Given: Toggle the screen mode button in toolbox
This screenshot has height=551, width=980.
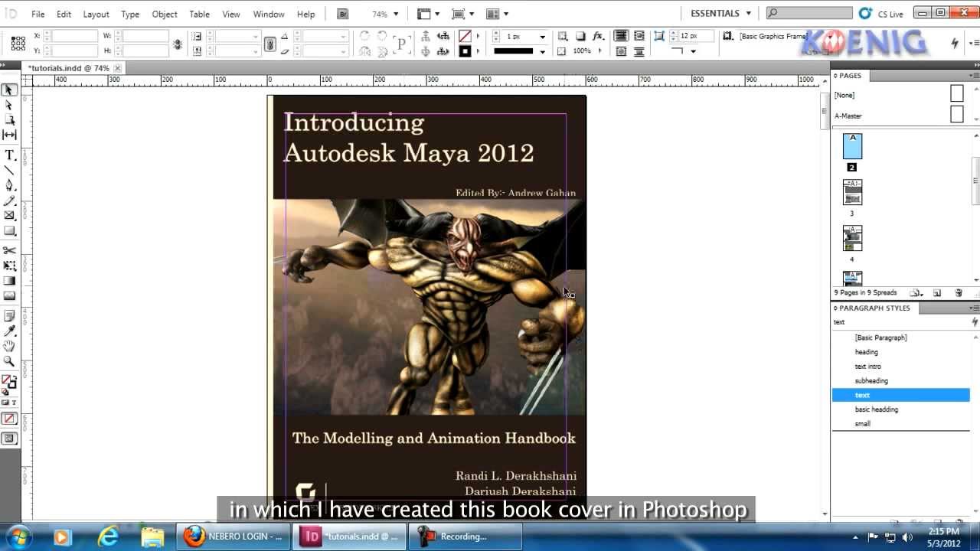Looking at the screenshot, I should pyautogui.click(x=9, y=439).
